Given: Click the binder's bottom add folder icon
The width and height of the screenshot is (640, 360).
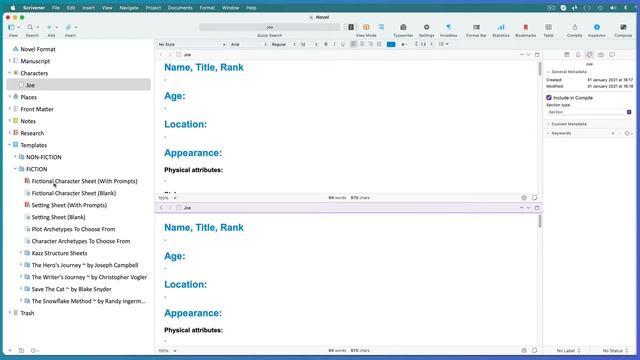Looking at the screenshot, I should (21, 351).
